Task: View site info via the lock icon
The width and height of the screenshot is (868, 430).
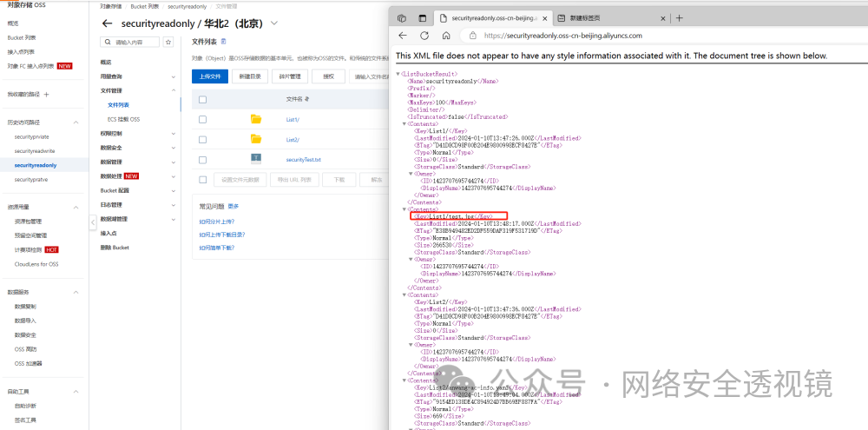Action: pos(473,36)
